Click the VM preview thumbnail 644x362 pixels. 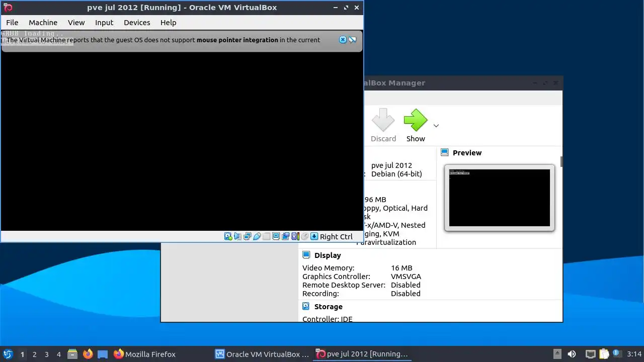coord(500,198)
